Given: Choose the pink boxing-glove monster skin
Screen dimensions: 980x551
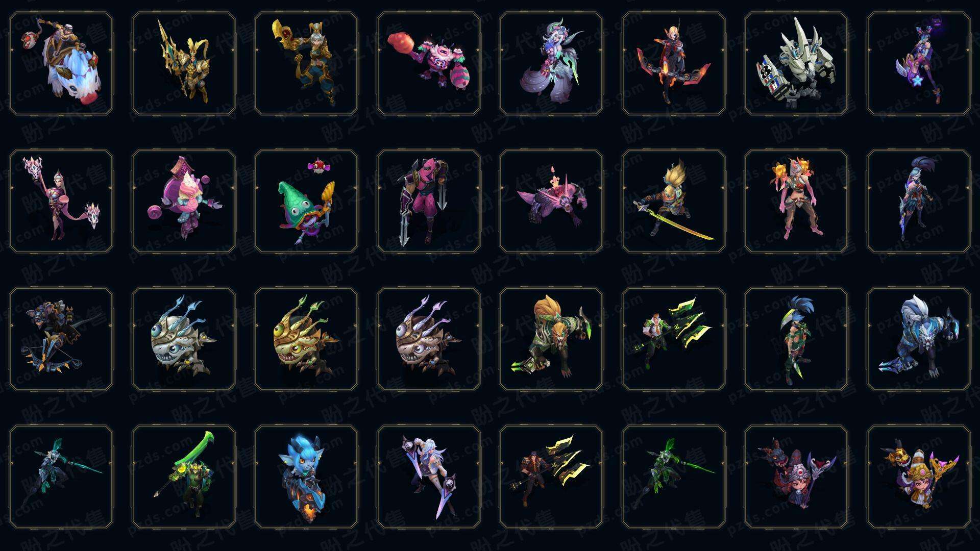Looking at the screenshot, I should point(429,64).
